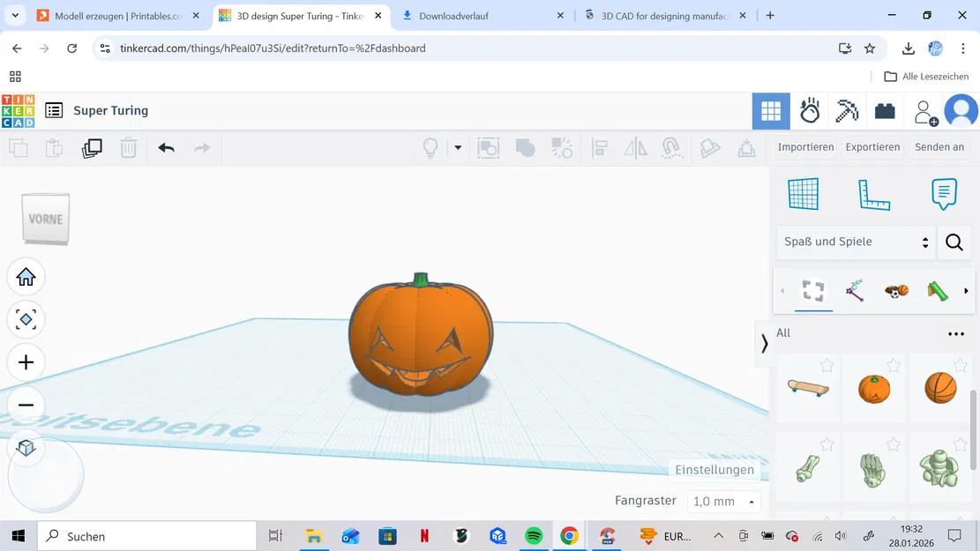Open the Sim Lab hand icon
The width and height of the screenshot is (980, 551).
(810, 111)
